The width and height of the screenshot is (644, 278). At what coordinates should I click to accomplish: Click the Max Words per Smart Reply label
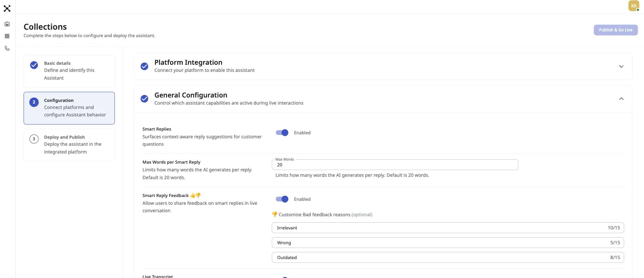171,162
